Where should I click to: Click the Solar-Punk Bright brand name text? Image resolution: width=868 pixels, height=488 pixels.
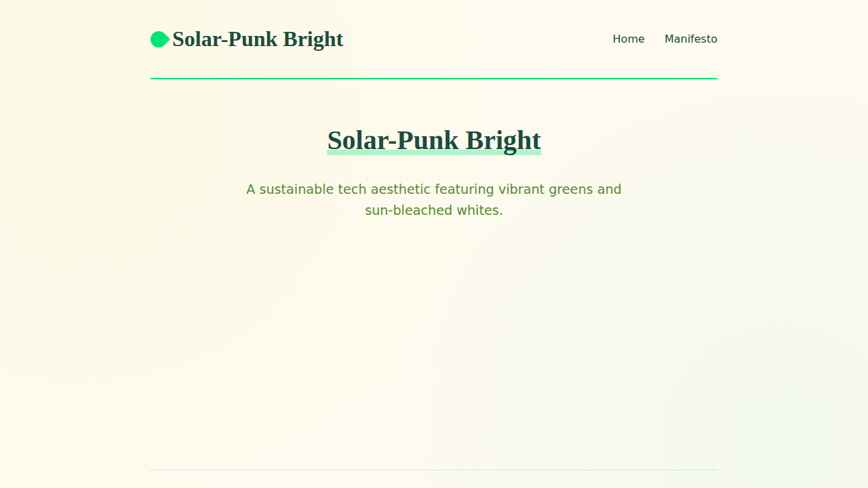pyautogui.click(x=258, y=39)
